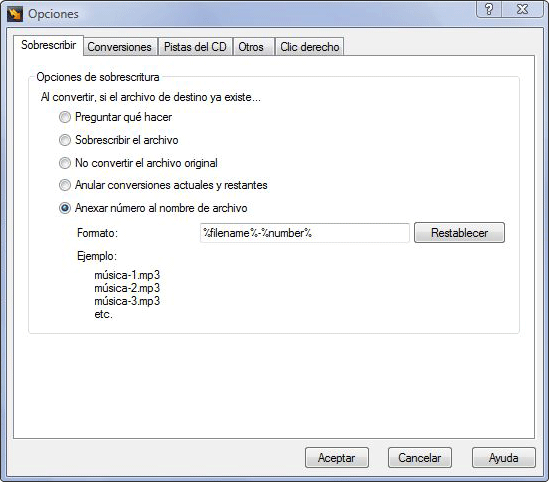Dismiss the dialog with the Cancelar button

point(419,457)
